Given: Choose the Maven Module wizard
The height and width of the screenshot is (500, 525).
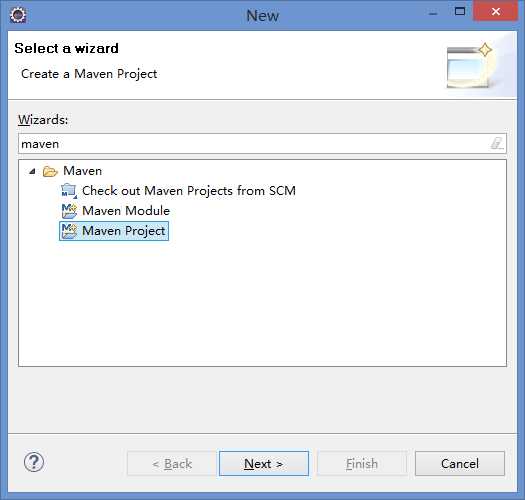Looking at the screenshot, I should pos(126,211).
